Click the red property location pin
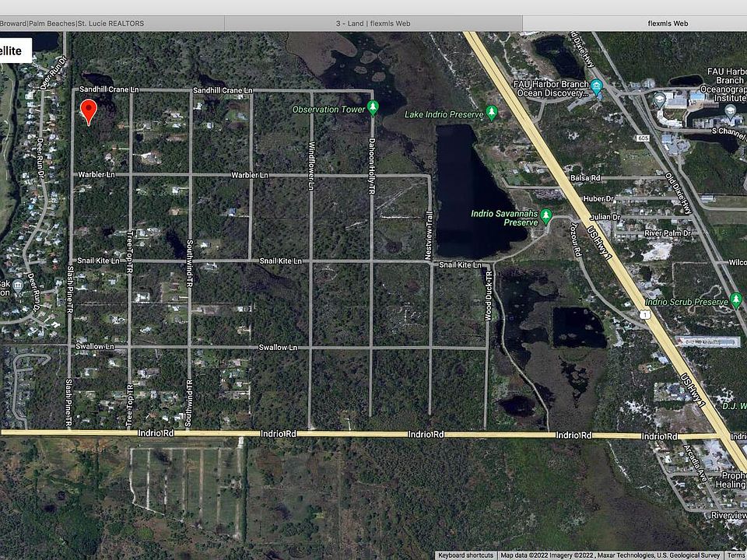 89,110
